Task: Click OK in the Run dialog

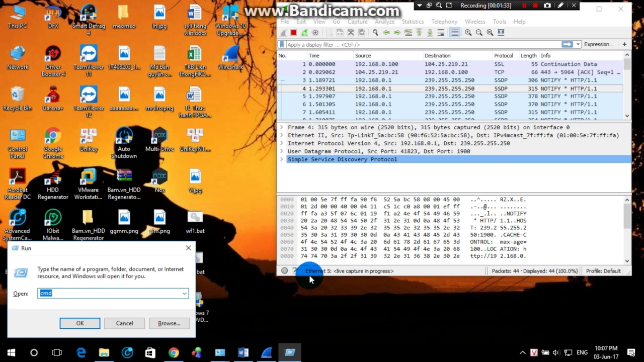Action: 80,323
